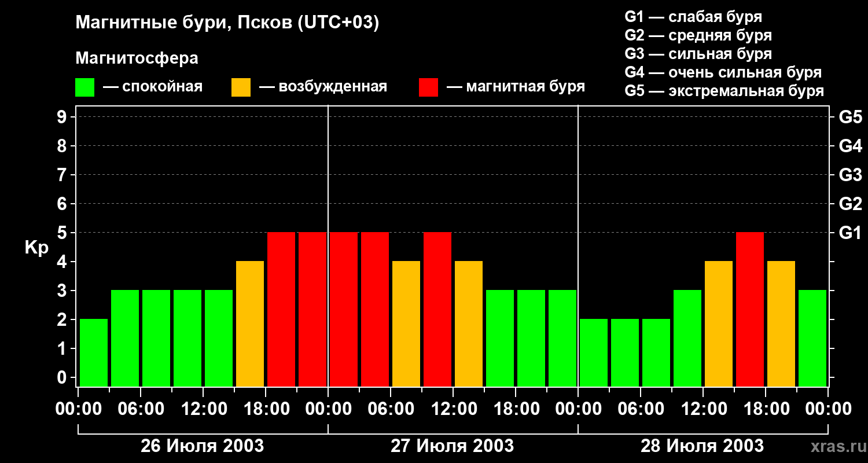This screenshot has height=463, width=868.
Task: Click the 26 July 18:00–21:00 red bar
Action: 281,309
